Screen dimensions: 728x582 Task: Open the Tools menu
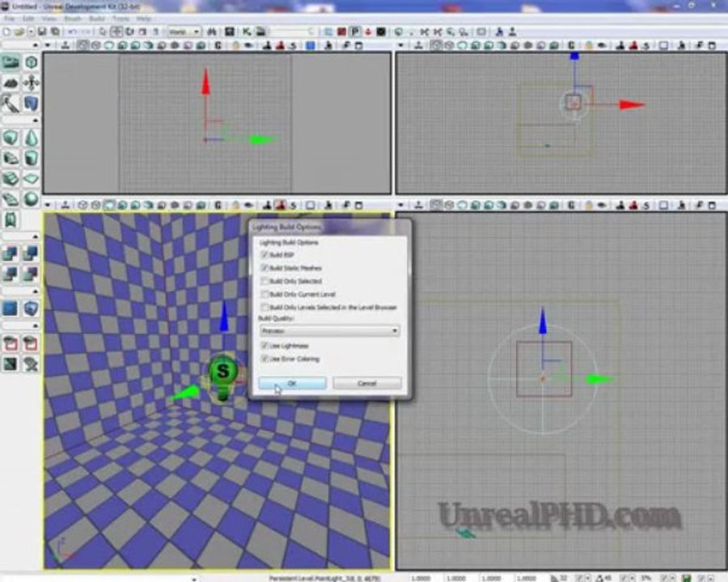point(121,19)
